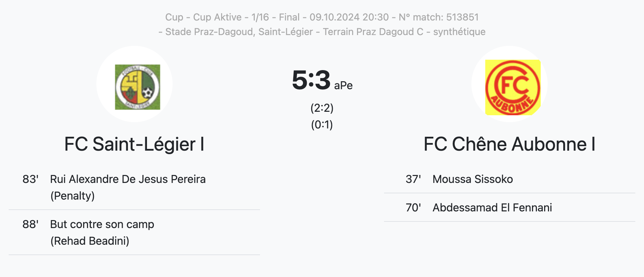Click the FC Chêne Aubonne club logo
644x277 pixels.
[513, 87]
